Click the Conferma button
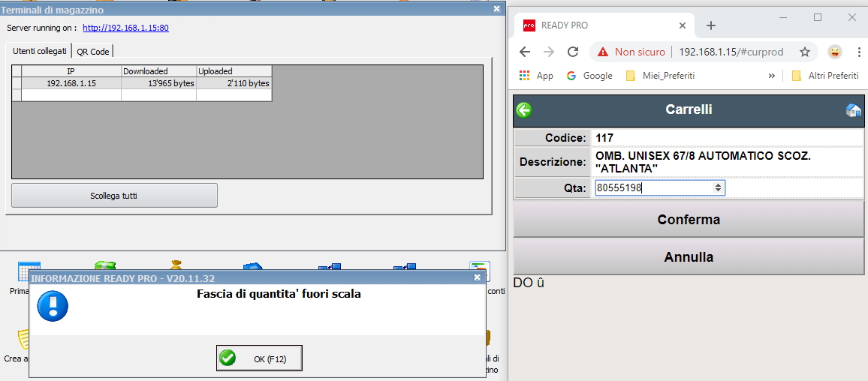The height and width of the screenshot is (381, 868). [688, 220]
